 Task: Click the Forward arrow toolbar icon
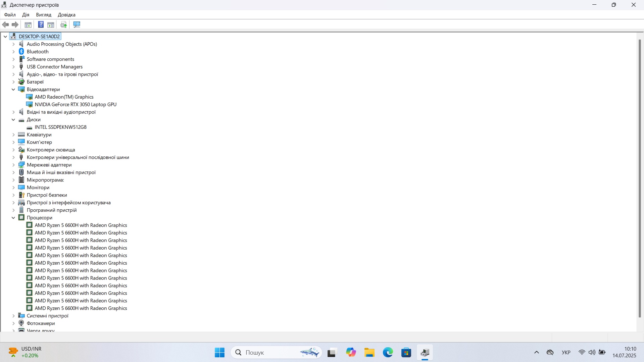click(15, 24)
